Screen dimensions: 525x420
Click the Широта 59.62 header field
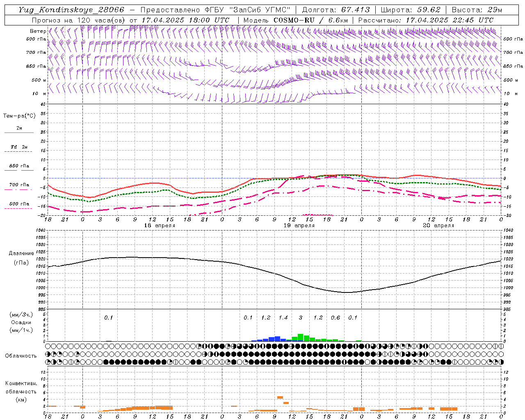(x=411, y=10)
